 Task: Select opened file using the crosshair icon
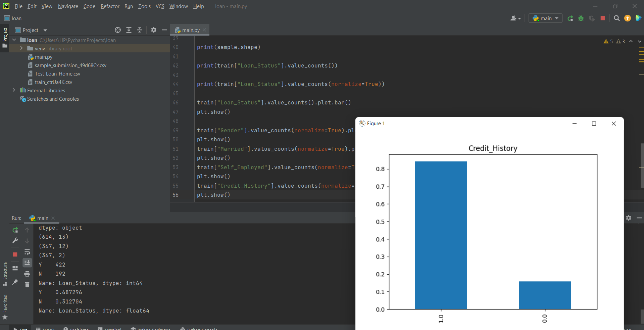118,30
